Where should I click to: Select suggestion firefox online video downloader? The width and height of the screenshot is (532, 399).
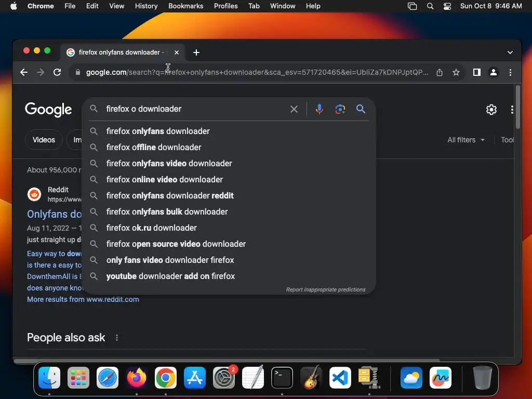coord(229,179)
